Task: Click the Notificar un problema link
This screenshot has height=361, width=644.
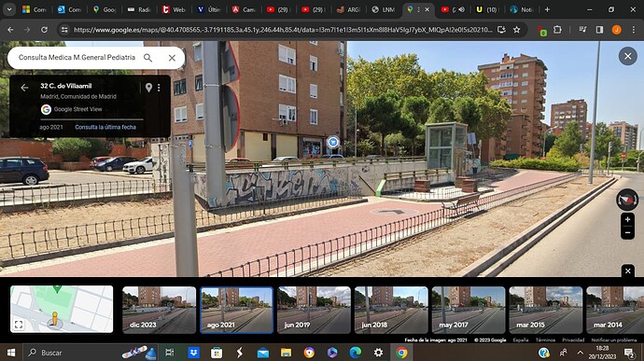Action: [x=614, y=340]
